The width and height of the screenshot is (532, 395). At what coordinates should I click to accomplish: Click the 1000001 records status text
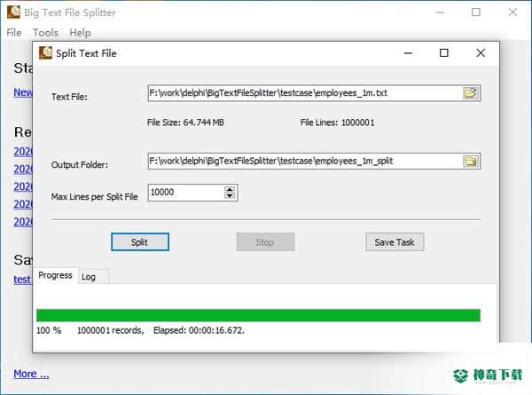[110, 330]
